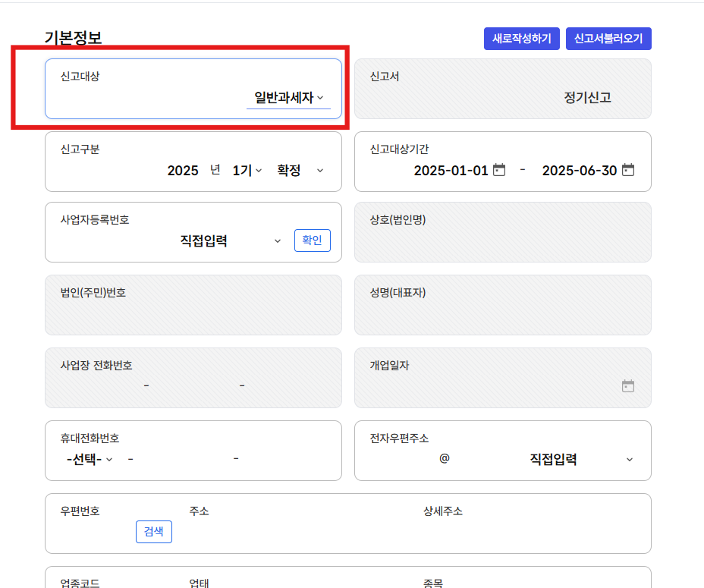Click the 법인(주민)번호 field
The width and height of the screenshot is (704, 588).
pos(193,305)
